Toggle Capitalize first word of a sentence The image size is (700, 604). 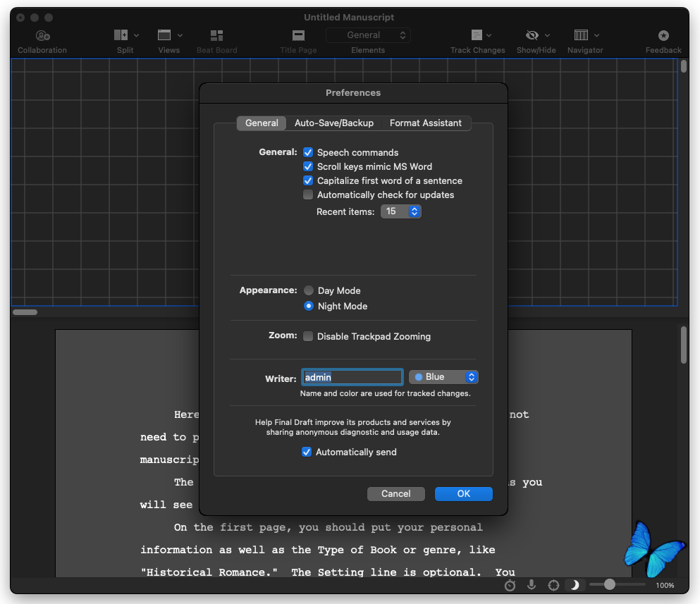click(308, 180)
